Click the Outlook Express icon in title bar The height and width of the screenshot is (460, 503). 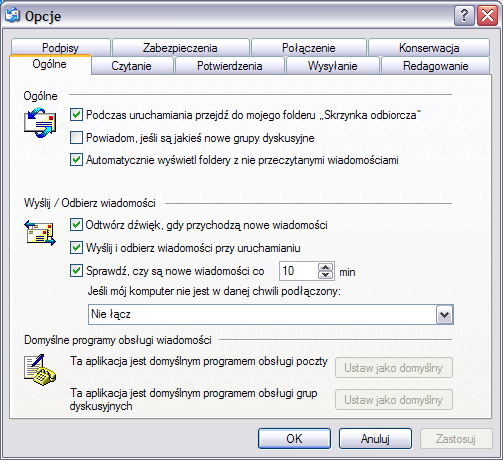coord(13,15)
